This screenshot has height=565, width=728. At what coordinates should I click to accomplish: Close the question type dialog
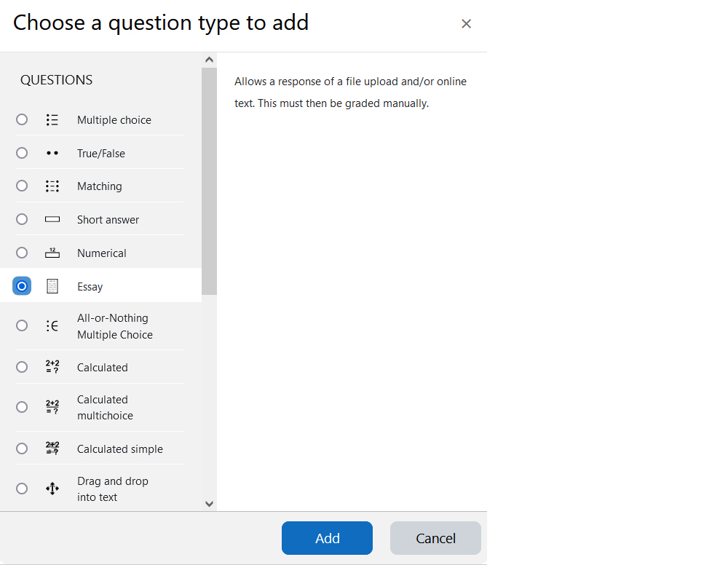pos(466,24)
